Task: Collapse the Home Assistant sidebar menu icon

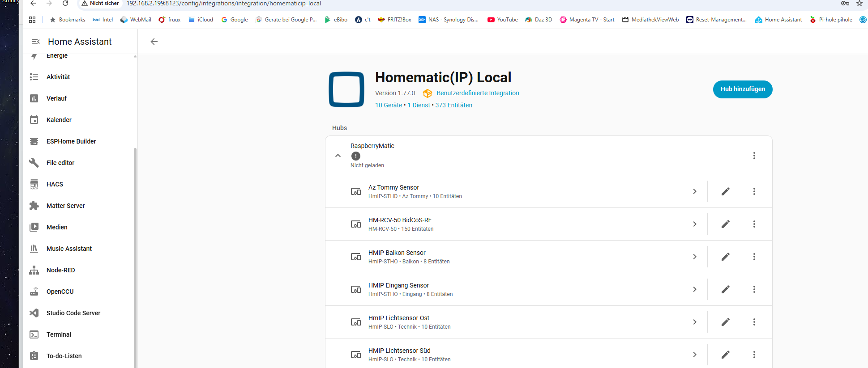Action: 36,42
